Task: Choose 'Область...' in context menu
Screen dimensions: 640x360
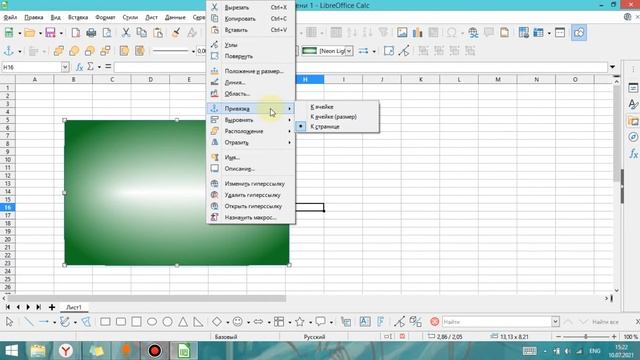Action: click(x=251, y=93)
